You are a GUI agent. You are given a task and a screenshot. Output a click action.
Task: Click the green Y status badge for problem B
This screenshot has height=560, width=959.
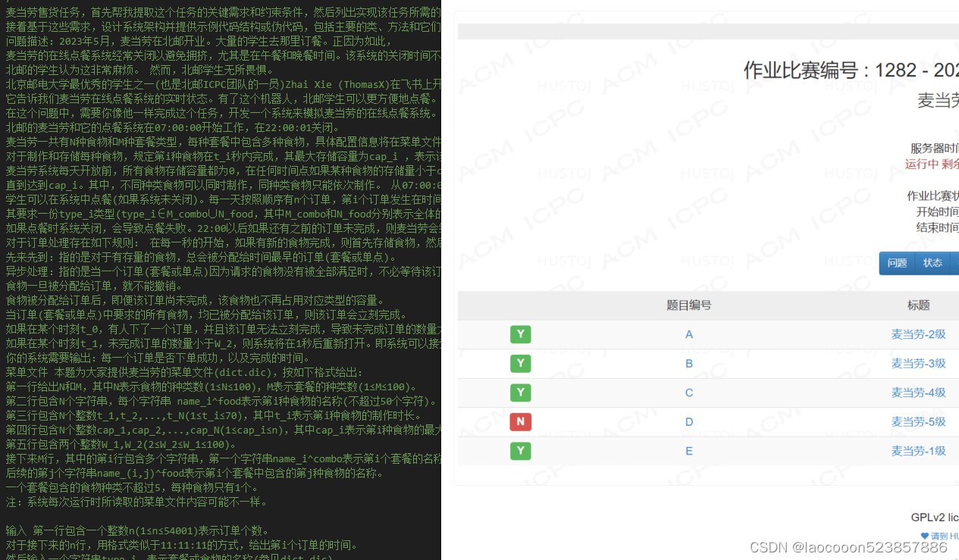click(520, 364)
